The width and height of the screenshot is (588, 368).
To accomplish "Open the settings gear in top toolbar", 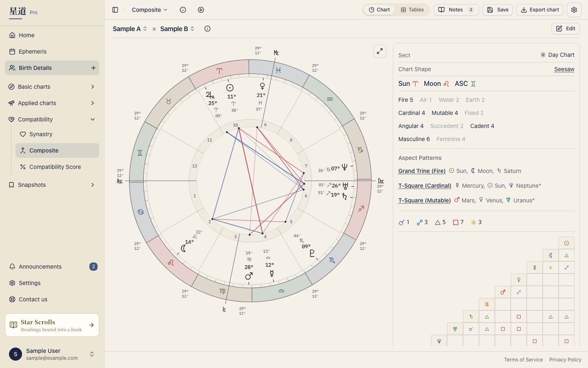I will 574,10.
